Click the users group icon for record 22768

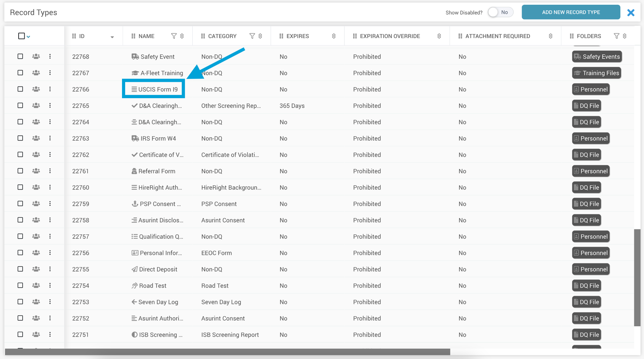tap(36, 57)
